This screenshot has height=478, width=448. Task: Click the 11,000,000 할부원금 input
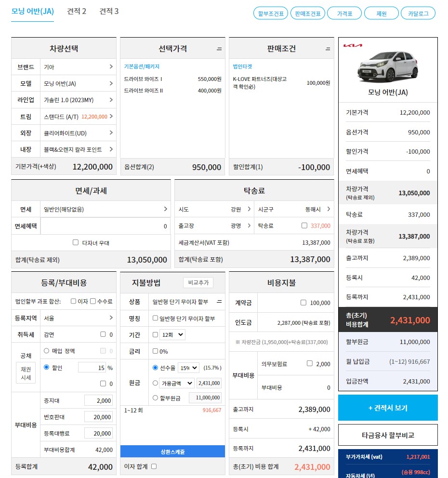205,398
